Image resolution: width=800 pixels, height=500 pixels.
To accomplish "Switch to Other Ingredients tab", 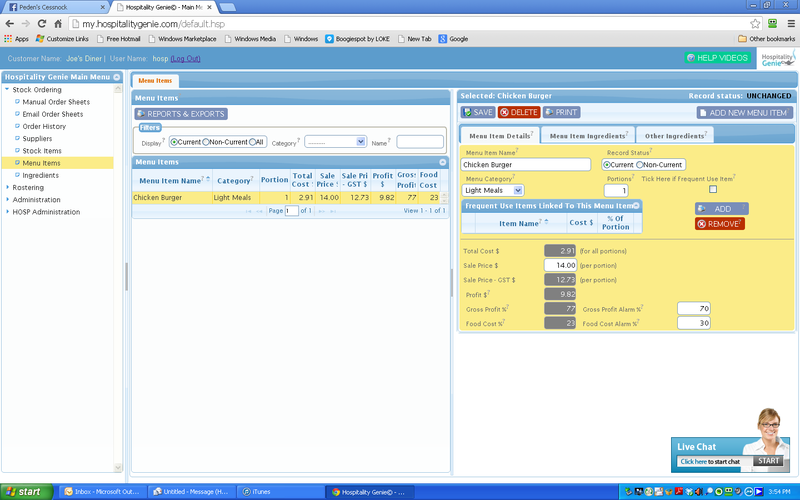I will [x=675, y=136].
